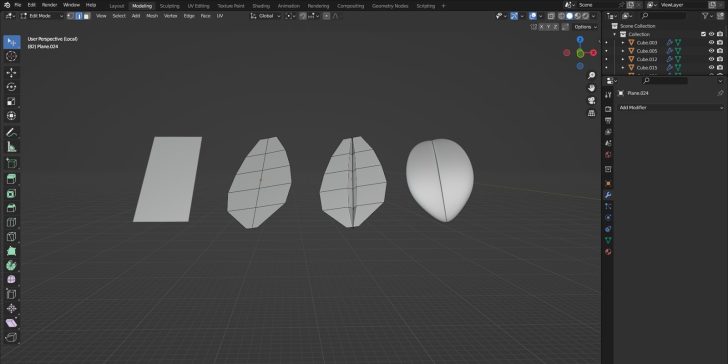Image resolution: width=728 pixels, height=364 pixels.
Task: Expand the Add Modifier dropdown
Action: pyautogui.click(x=671, y=108)
